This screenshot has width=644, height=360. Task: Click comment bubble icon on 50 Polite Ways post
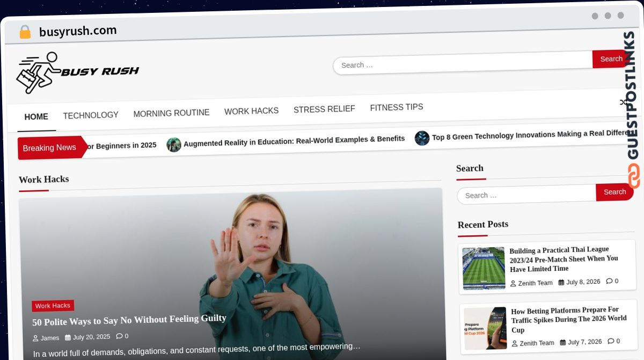119,336
